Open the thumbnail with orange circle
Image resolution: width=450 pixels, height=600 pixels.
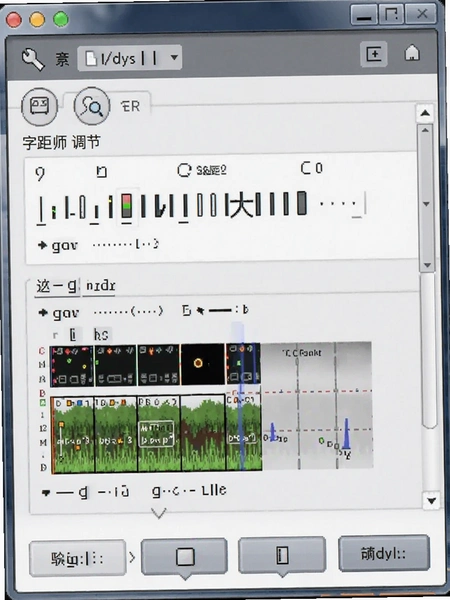point(203,364)
